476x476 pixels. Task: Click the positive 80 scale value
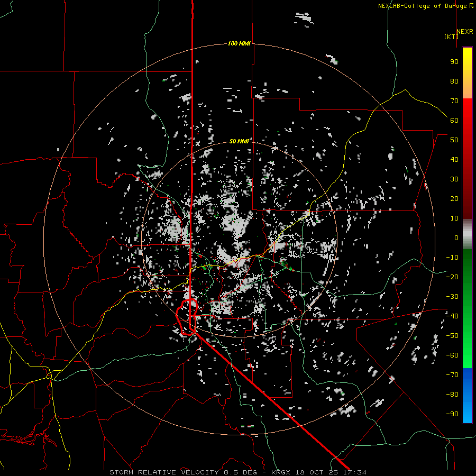pyautogui.click(x=454, y=81)
